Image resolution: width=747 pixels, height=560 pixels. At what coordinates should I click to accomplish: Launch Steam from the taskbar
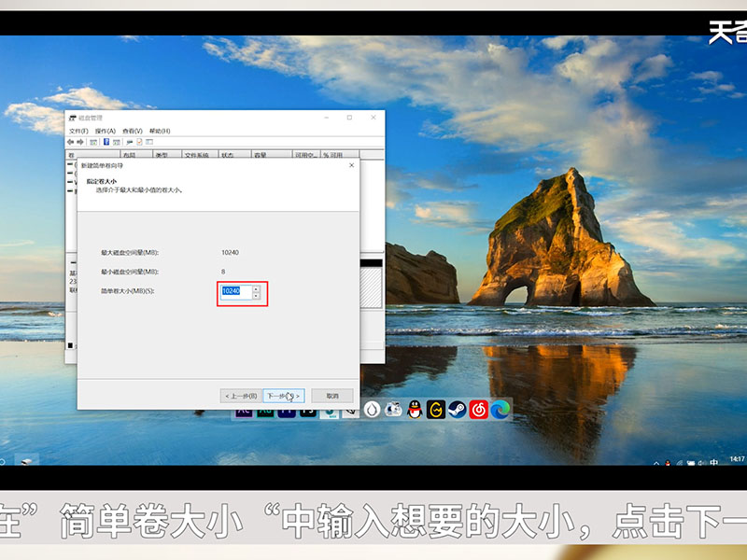tap(458, 410)
